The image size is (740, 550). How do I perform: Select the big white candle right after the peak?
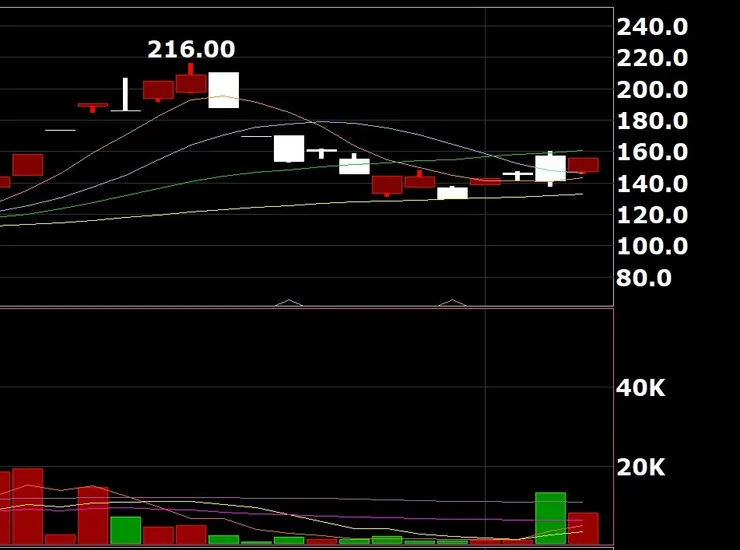click(x=224, y=90)
